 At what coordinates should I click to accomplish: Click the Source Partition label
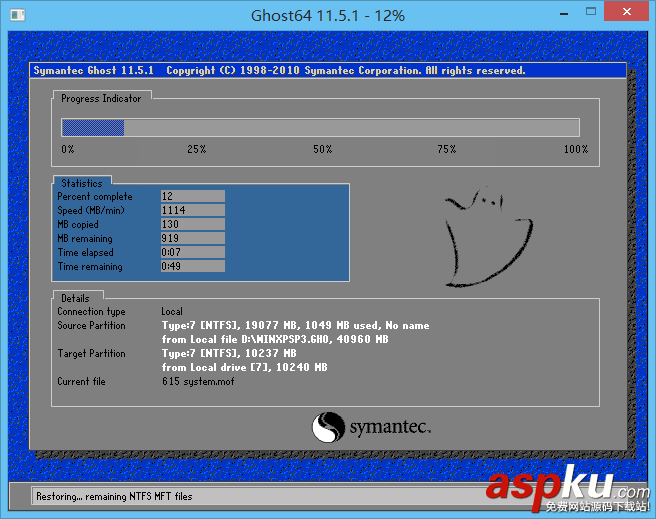click(x=91, y=325)
